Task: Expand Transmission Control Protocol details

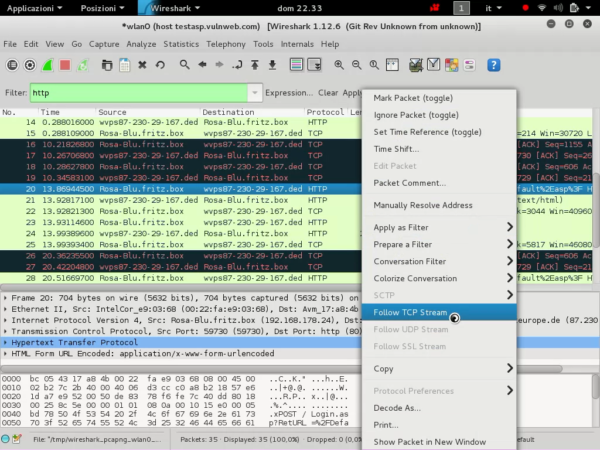Action: [5, 331]
